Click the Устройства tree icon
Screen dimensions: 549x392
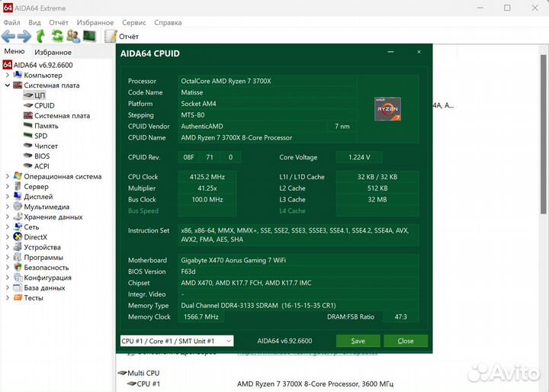(18, 247)
